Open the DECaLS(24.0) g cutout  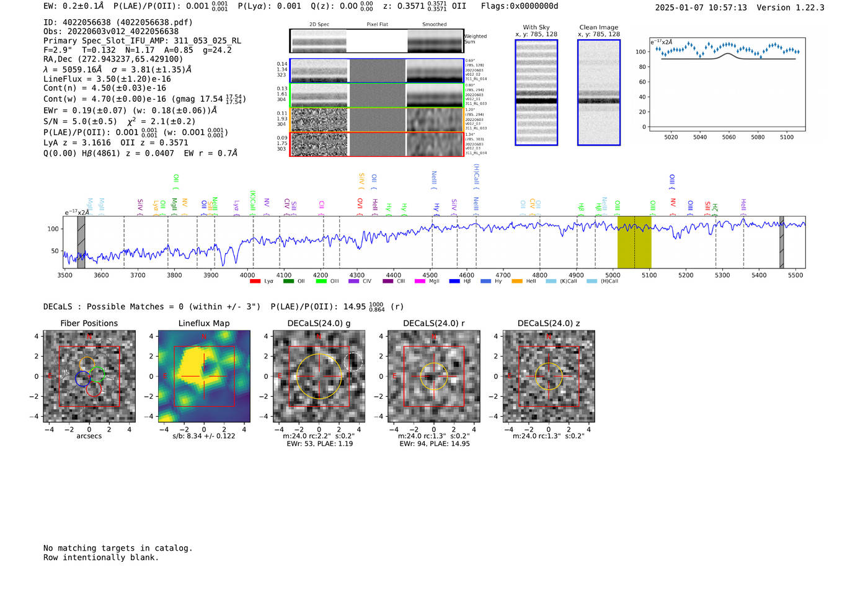(319, 376)
